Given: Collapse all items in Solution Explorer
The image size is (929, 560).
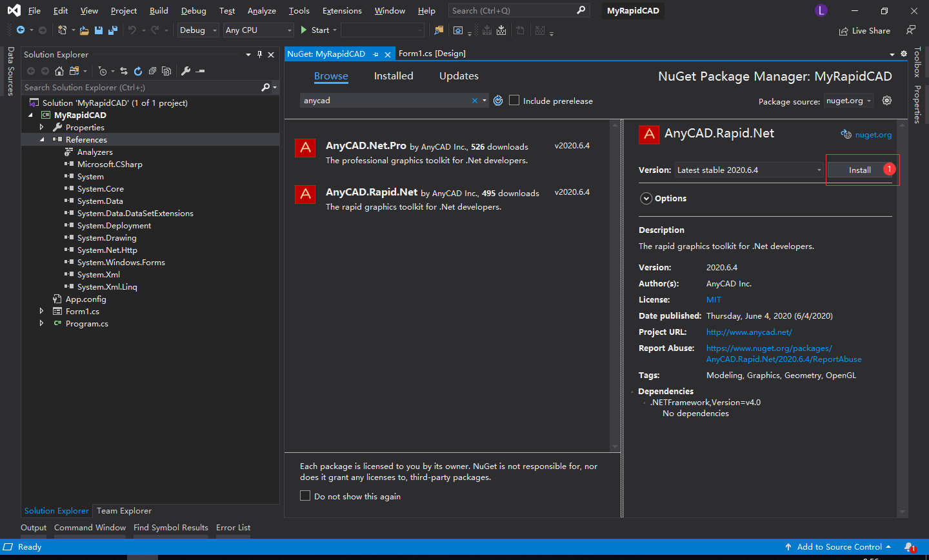Looking at the screenshot, I should [x=152, y=71].
